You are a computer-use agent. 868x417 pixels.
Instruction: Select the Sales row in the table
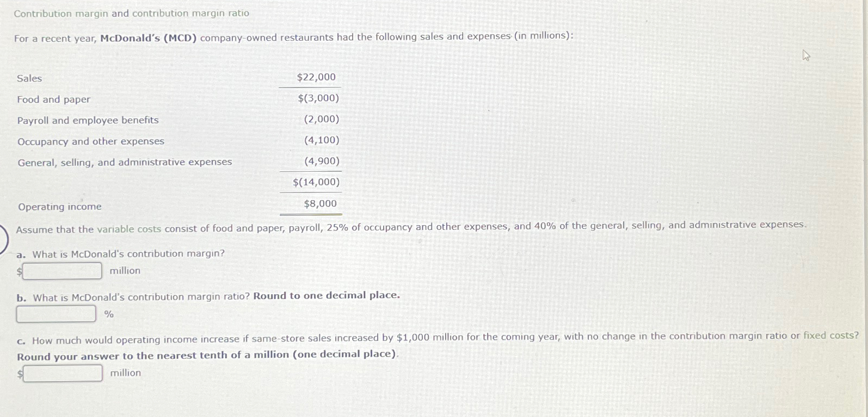(30, 78)
